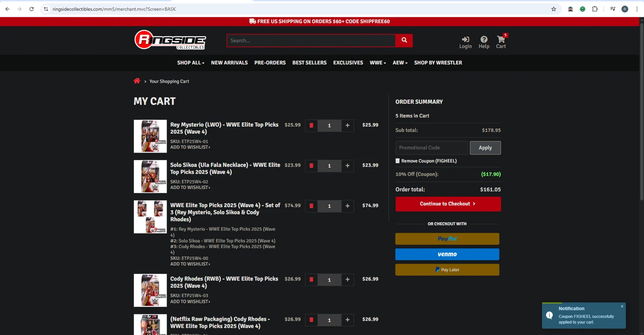Remove Rey Mysterio (LWO) with trash icon

[311, 125]
